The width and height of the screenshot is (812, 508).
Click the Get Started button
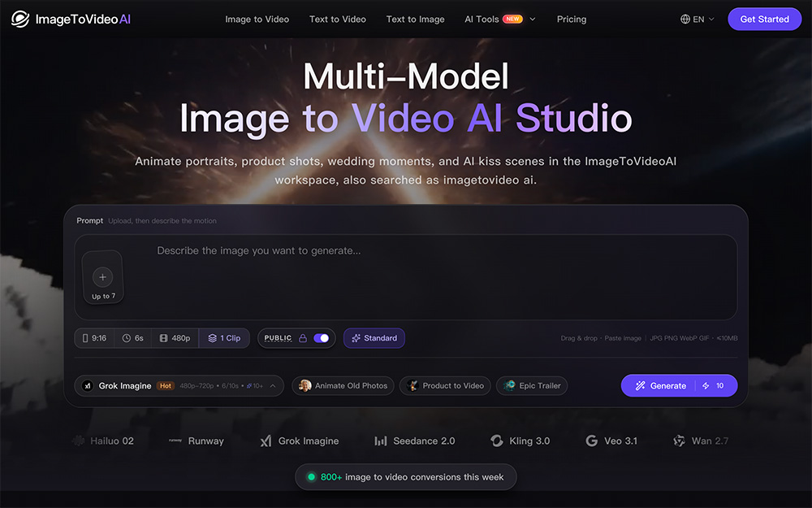coord(764,20)
